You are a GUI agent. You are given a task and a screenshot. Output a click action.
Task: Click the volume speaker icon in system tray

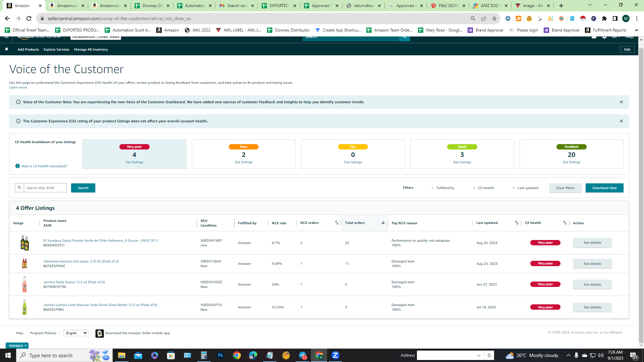(601, 355)
